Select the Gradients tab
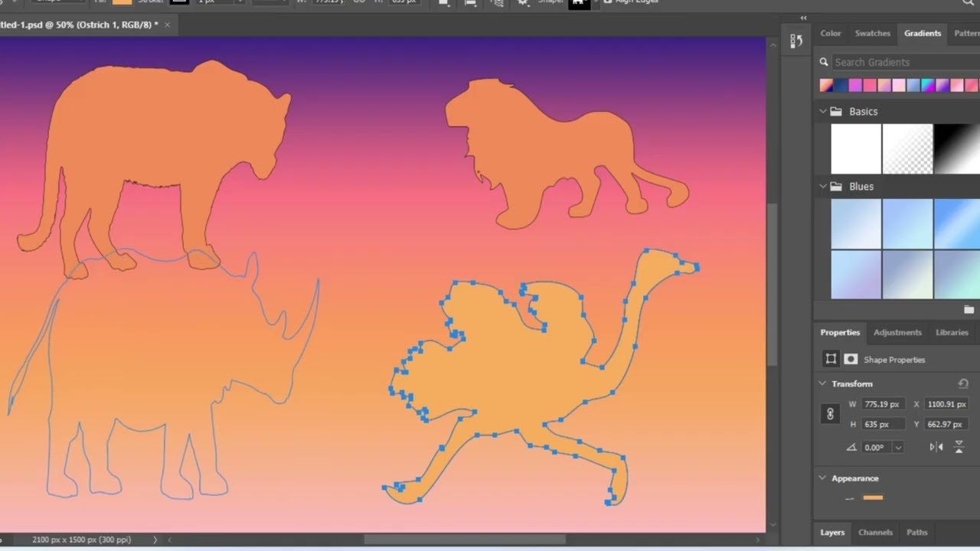 point(923,34)
